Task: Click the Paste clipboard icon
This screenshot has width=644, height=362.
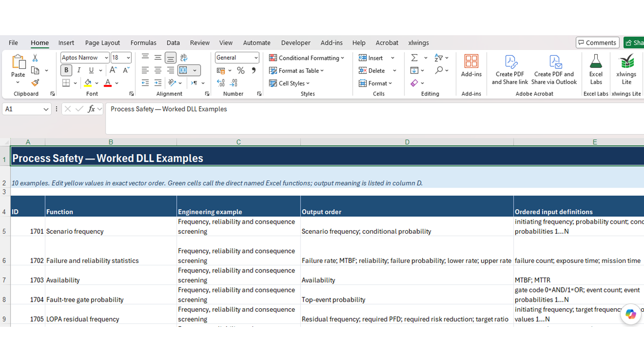Action: point(18,62)
